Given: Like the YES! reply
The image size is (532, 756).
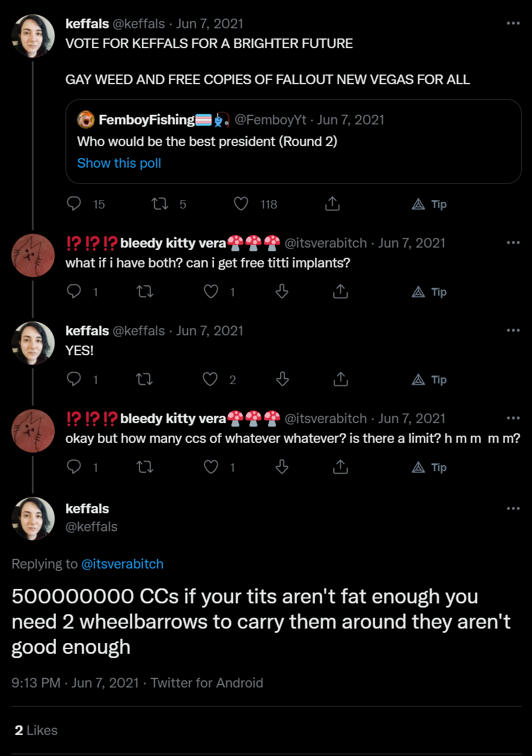Looking at the screenshot, I should tap(210, 380).
